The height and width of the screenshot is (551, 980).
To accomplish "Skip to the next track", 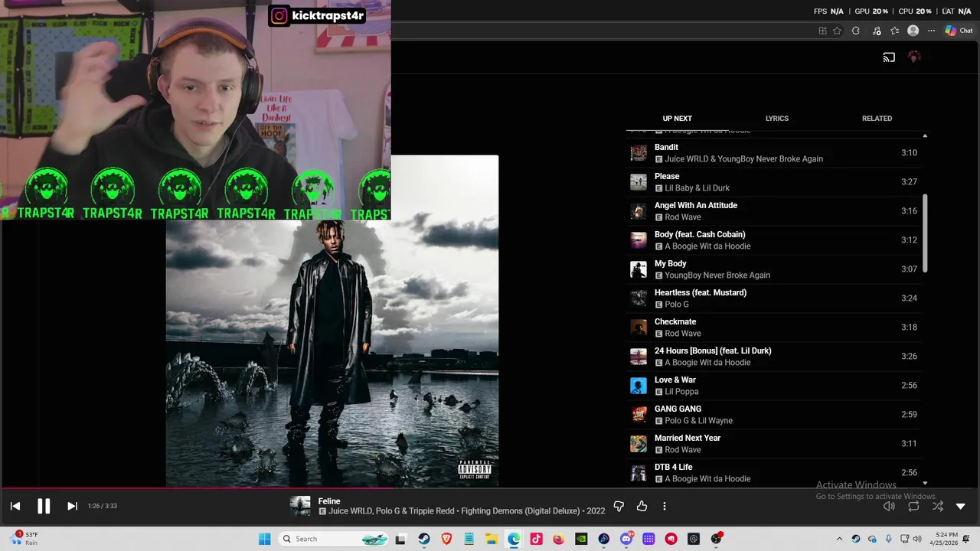I will coord(72,506).
